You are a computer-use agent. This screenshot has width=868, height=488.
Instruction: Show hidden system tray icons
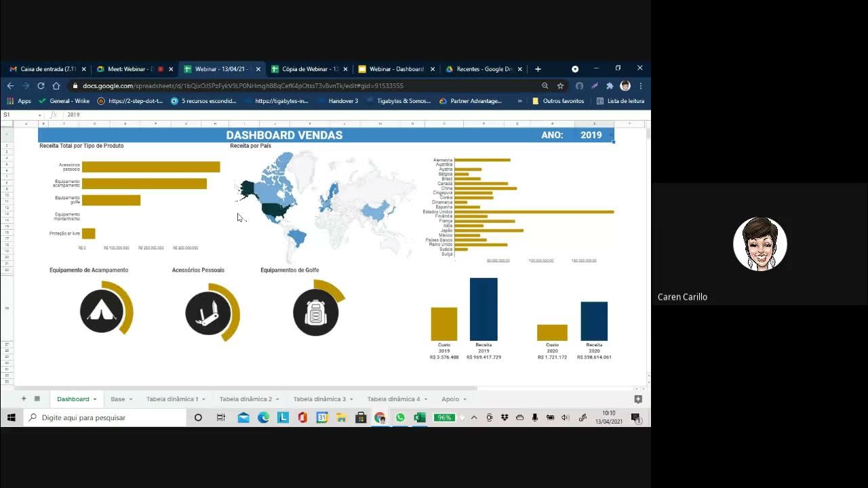tap(474, 418)
